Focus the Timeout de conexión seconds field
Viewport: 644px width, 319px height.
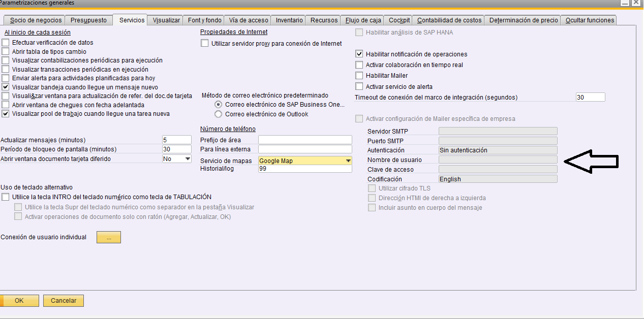[590, 97]
